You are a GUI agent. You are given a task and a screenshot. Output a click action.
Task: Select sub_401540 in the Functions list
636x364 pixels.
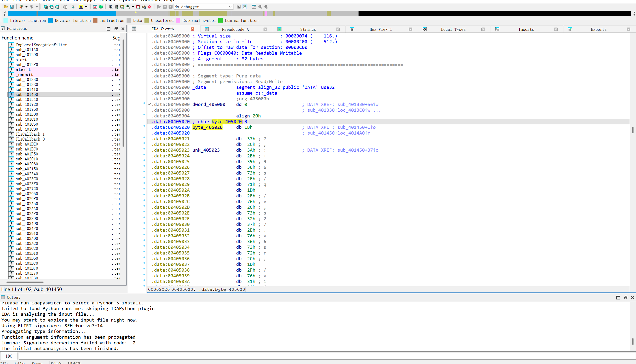(27, 100)
